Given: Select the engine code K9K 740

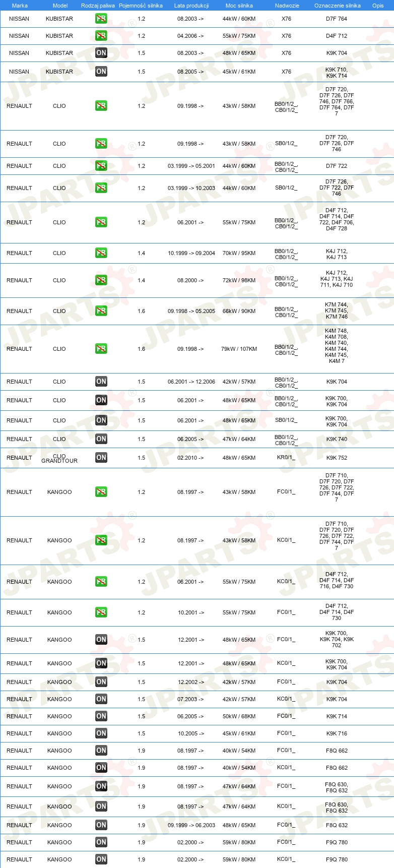Looking at the screenshot, I should pyautogui.click(x=337, y=439).
